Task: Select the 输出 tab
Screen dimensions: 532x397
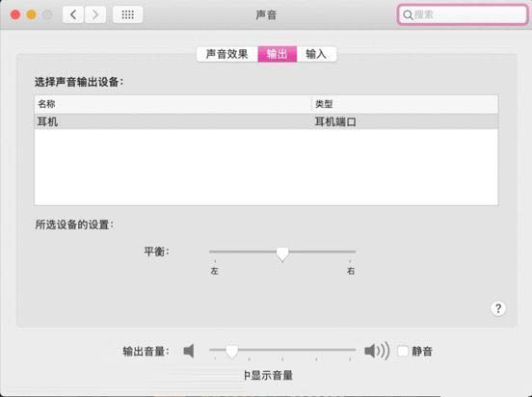Action: pyautogui.click(x=278, y=54)
